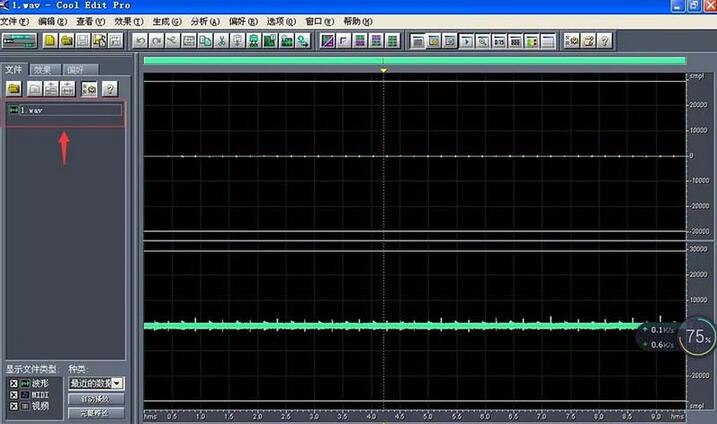This screenshot has height=424, width=717.
Task: Click the 完整路径 full path button
Action: tap(95, 412)
